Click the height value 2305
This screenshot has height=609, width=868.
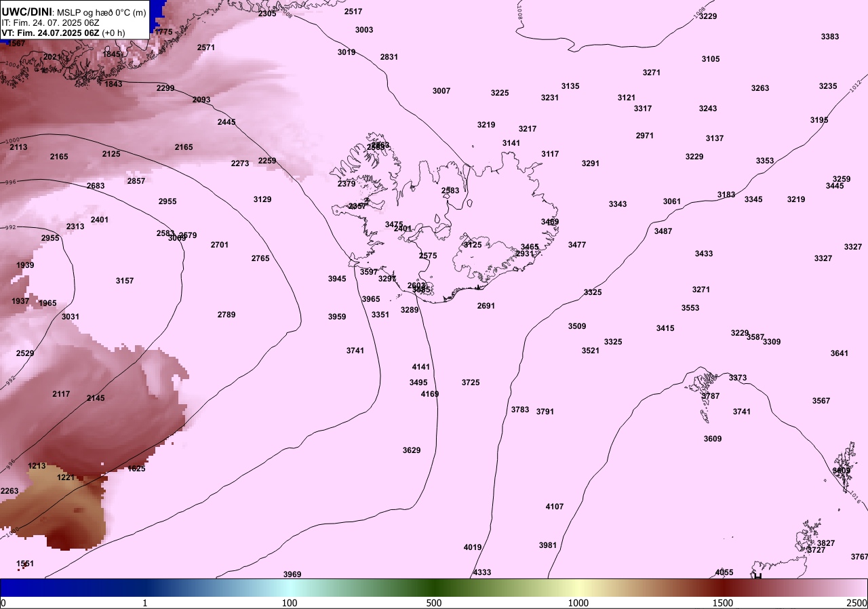(x=267, y=14)
